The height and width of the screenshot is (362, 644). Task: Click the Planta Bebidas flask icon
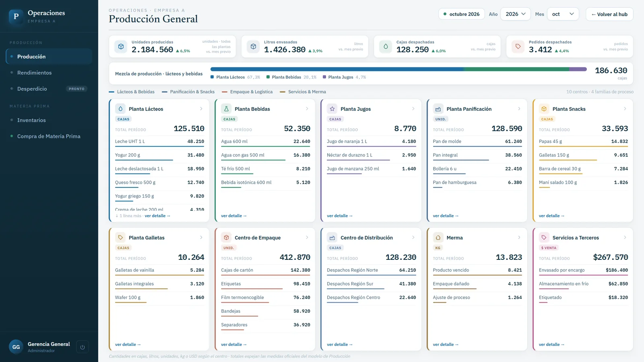click(x=226, y=109)
